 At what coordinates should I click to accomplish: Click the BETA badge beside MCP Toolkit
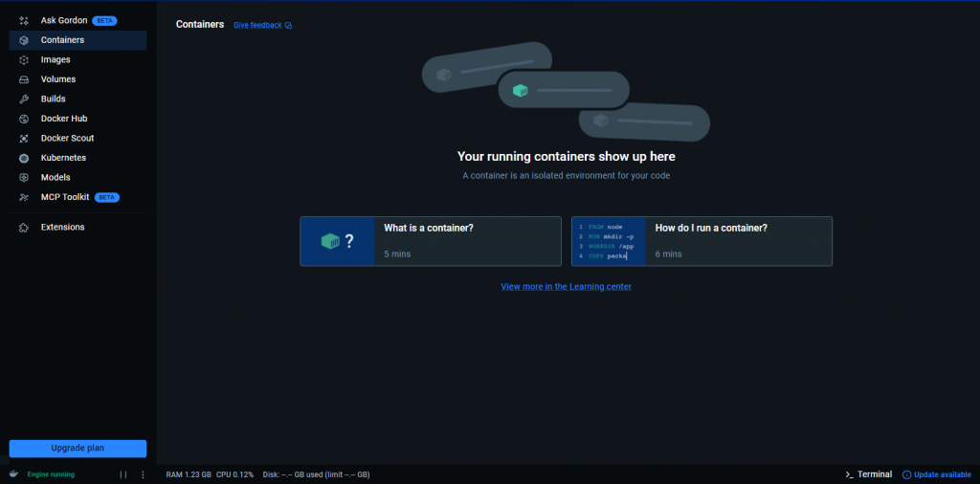pos(107,197)
